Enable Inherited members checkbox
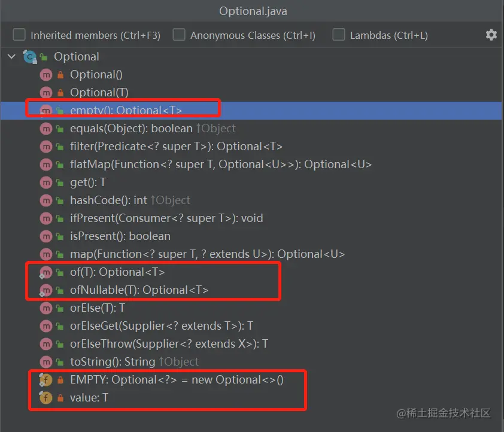Image resolution: width=504 pixels, height=432 pixels. click(20, 35)
